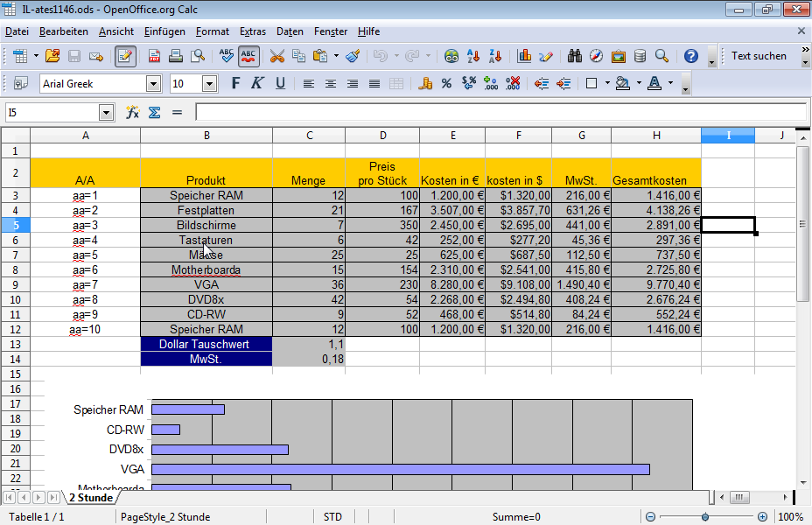Image resolution: width=812 pixels, height=525 pixels.
Task: Run the spelling check
Action: 227,56
